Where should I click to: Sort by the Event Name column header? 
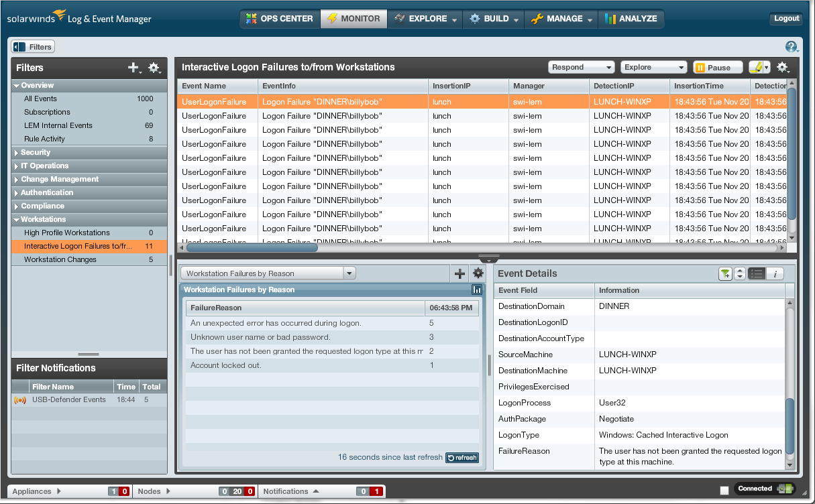point(217,86)
